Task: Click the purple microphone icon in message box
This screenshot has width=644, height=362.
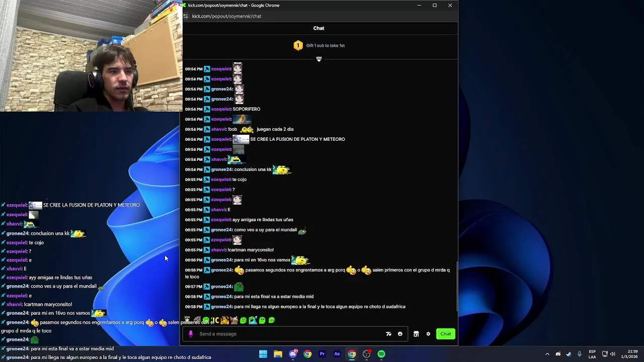Action: point(191,334)
